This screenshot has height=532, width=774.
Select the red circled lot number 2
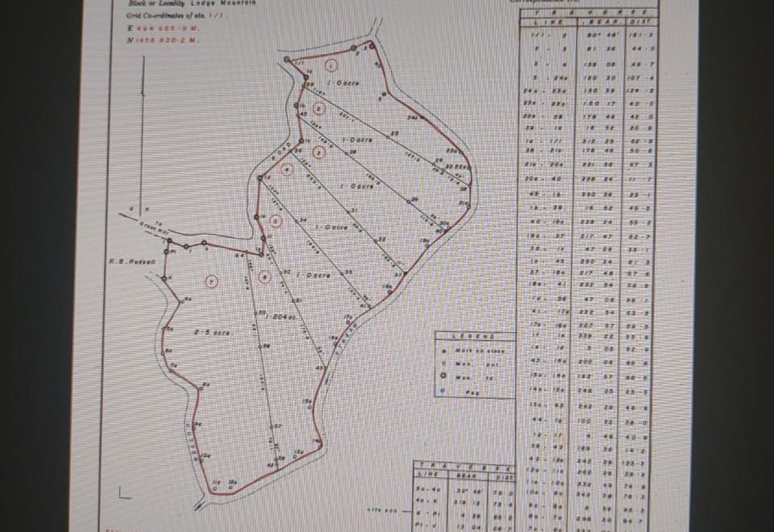point(319,107)
